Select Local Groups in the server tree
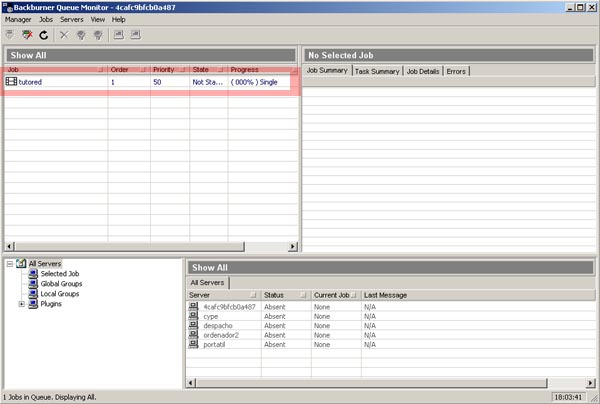 (x=60, y=294)
